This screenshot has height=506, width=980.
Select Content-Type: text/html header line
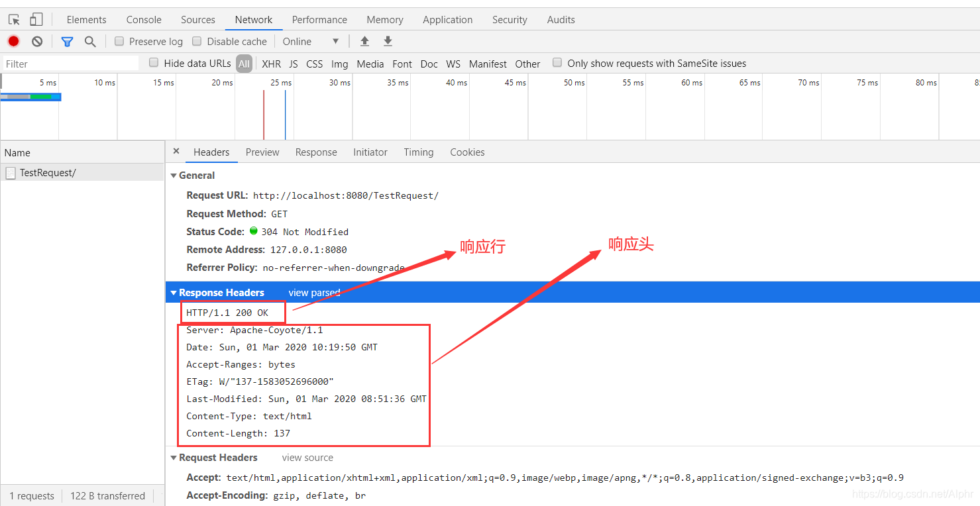(x=249, y=416)
